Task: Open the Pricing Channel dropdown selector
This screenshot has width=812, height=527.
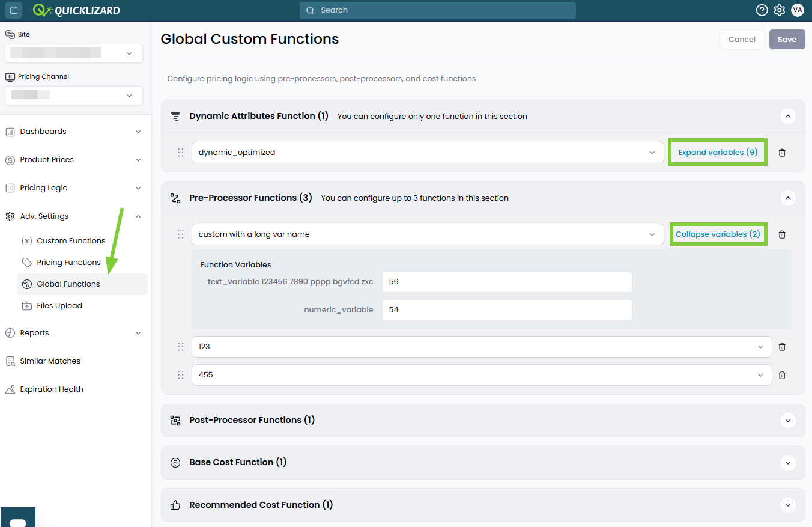Action: 74,96
